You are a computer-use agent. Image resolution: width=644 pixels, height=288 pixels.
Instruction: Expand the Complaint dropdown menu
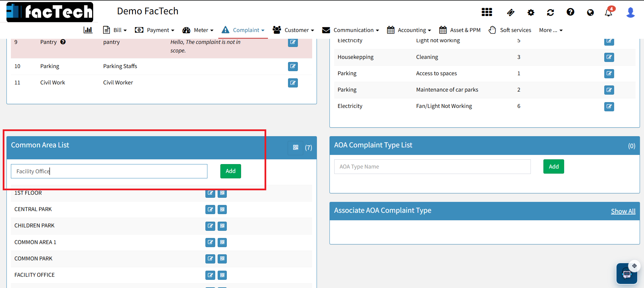(243, 30)
